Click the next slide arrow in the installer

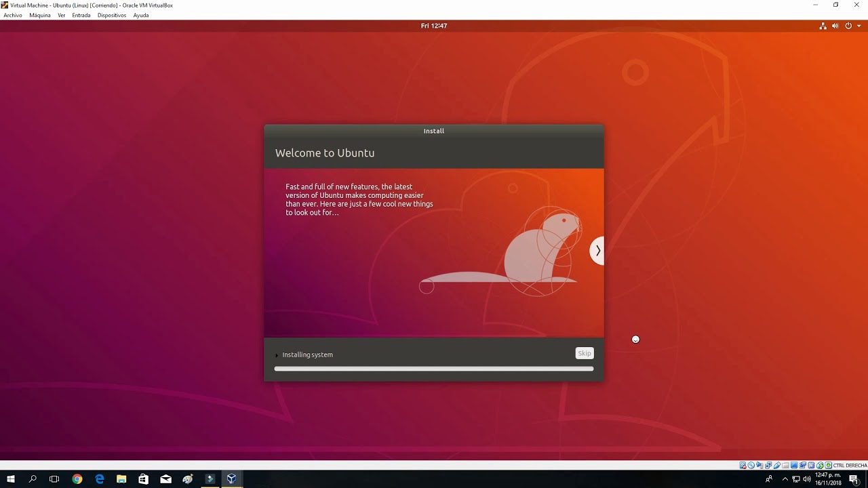[x=597, y=251]
